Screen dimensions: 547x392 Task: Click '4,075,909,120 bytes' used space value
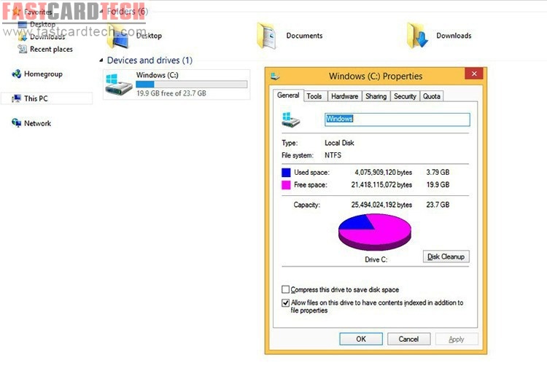coord(383,173)
